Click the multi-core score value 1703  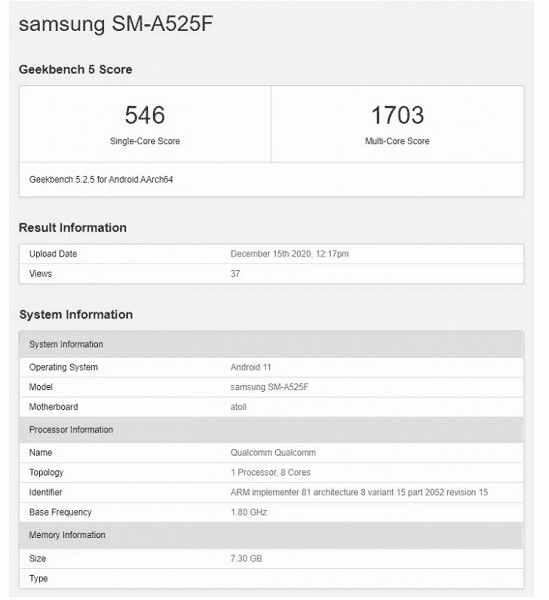[x=397, y=115]
